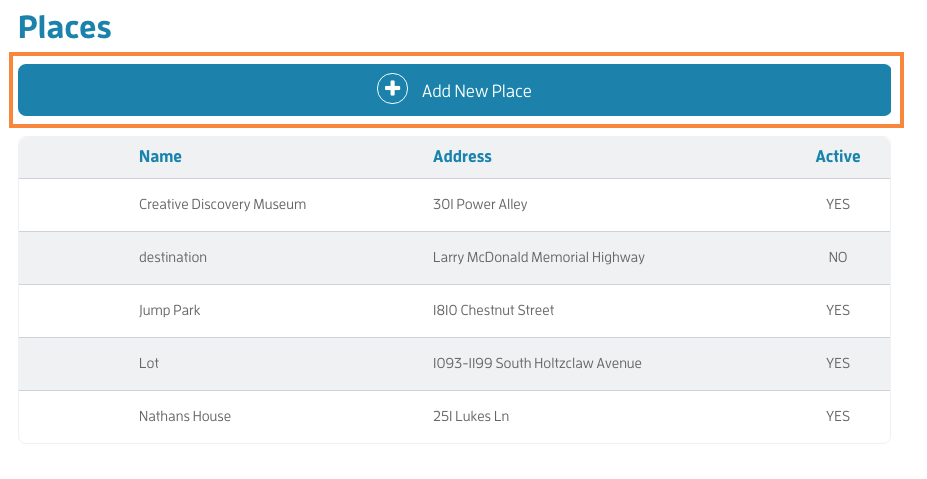Click YES status for Nathans House
927x479 pixels.
click(838, 416)
